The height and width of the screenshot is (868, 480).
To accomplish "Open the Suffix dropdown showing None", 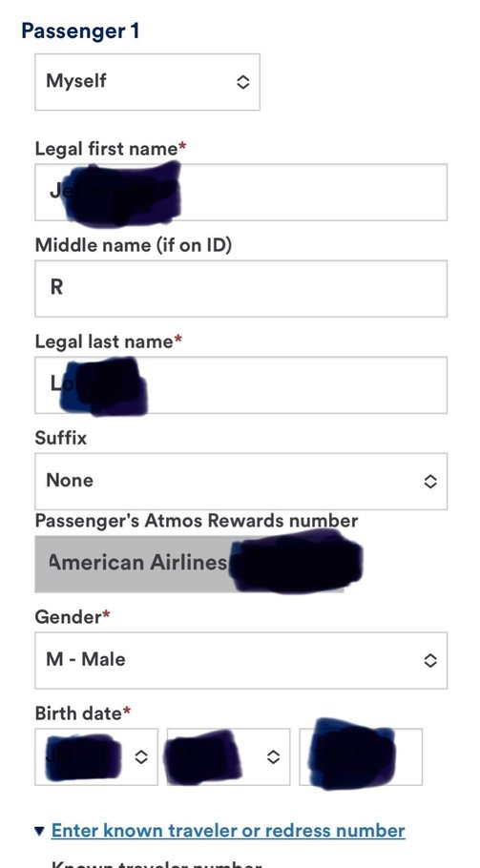I will (x=240, y=481).
